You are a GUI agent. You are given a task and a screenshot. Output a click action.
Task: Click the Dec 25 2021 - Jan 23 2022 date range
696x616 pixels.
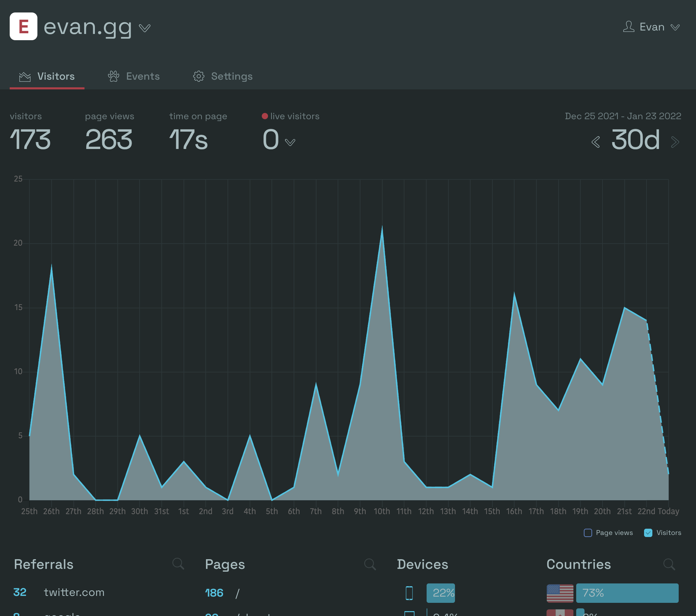[623, 116]
